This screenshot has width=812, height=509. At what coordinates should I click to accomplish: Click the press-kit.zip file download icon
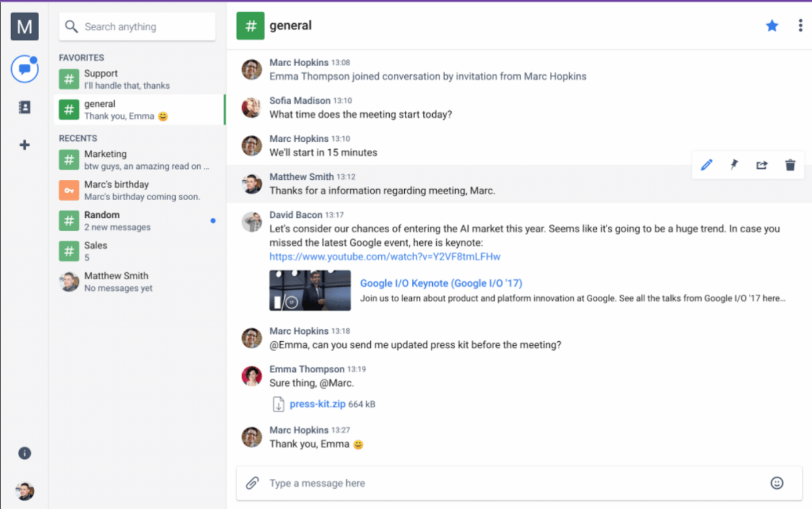(x=278, y=404)
